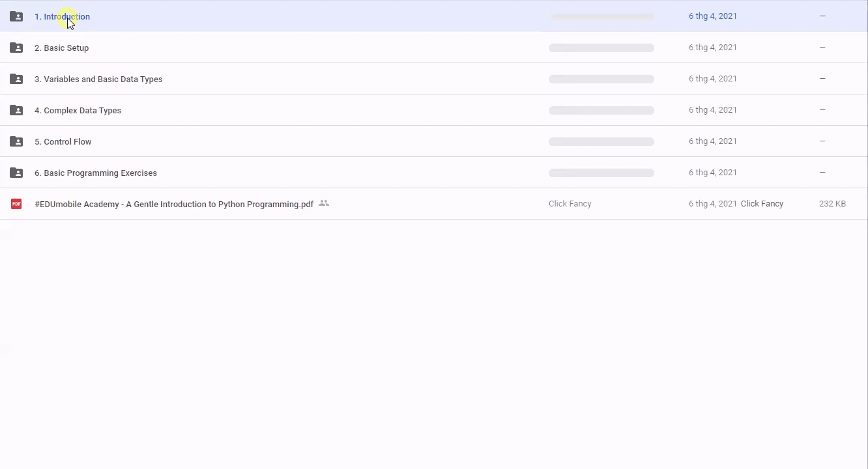Click owner Click Fancy in the owner column
The height and width of the screenshot is (469, 868).
pyautogui.click(x=570, y=204)
